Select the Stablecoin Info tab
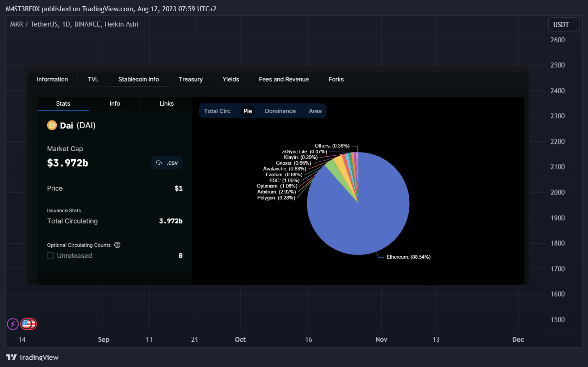Viewport: 588px width, 367px height. tap(139, 80)
